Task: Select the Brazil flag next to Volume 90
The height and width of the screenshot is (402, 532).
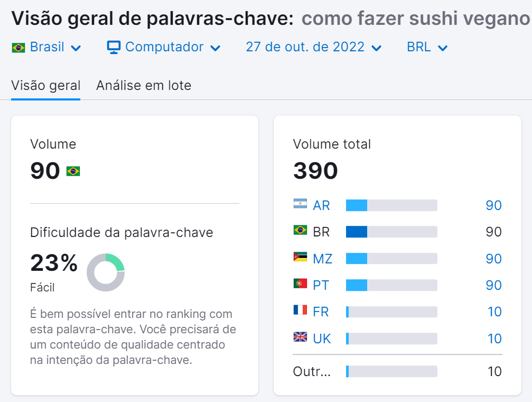Action: coord(74,171)
